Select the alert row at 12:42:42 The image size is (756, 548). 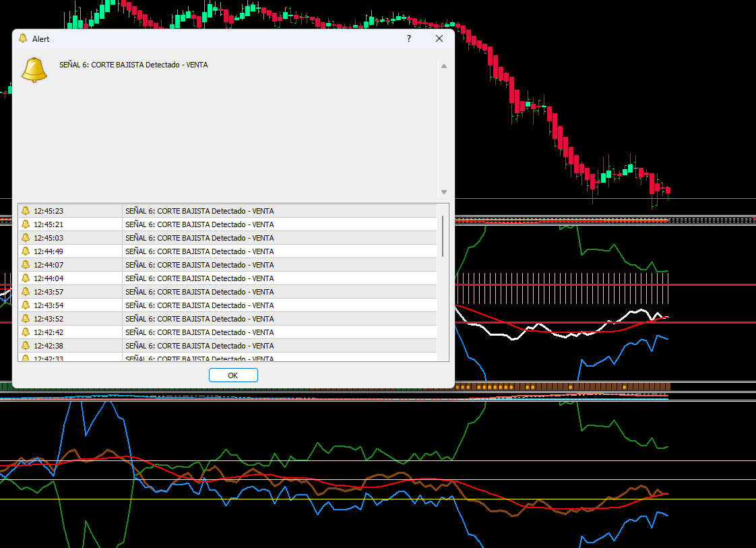pyautogui.click(x=228, y=332)
